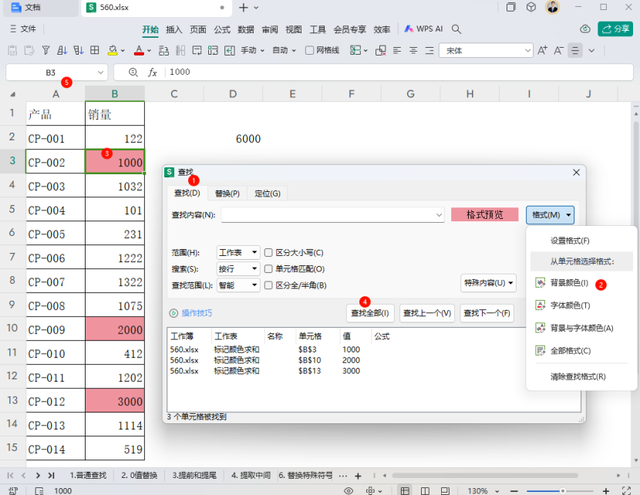Choose 背景颜色(I) from format menu

(581, 283)
